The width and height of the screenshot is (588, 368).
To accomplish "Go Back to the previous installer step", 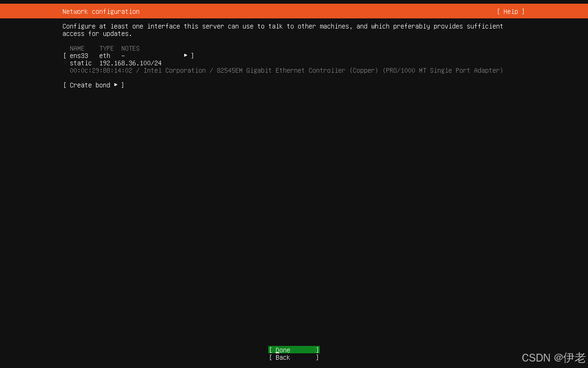I will [x=294, y=357].
